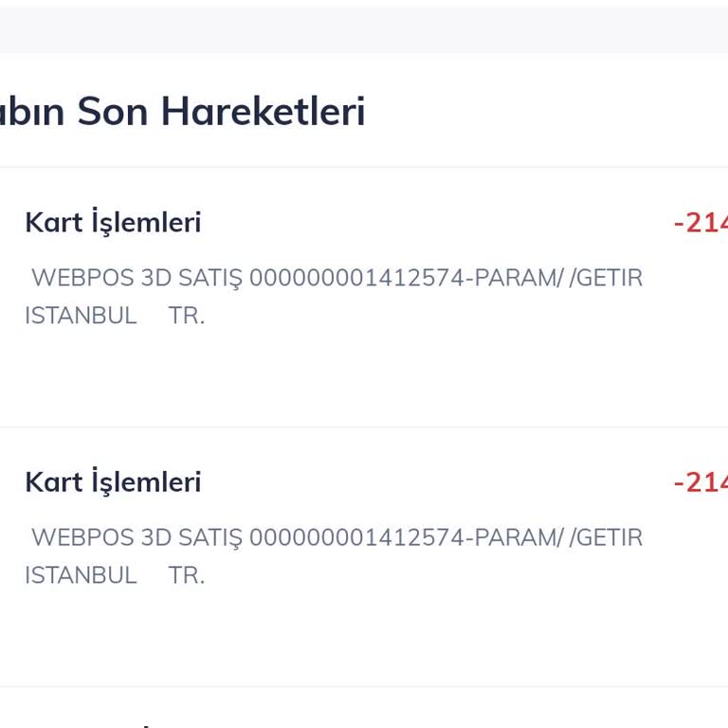Click ISTANBUL location in the first transaction
The image size is (728, 728).
click(x=81, y=316)
